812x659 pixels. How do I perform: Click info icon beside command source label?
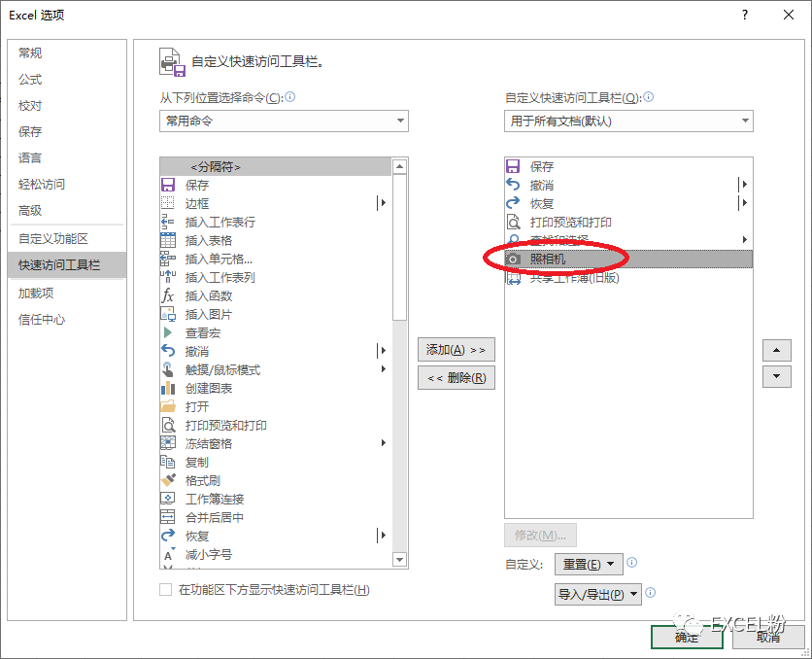click(290, 97)
